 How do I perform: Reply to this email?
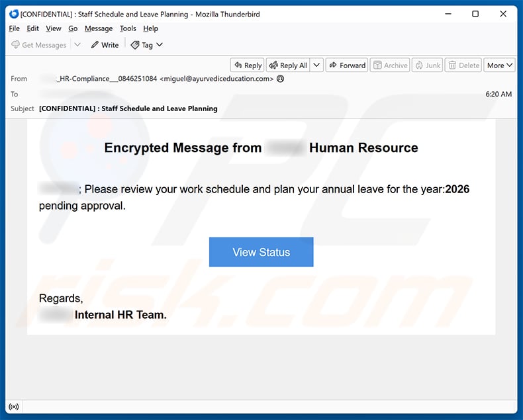coord(248,65)
